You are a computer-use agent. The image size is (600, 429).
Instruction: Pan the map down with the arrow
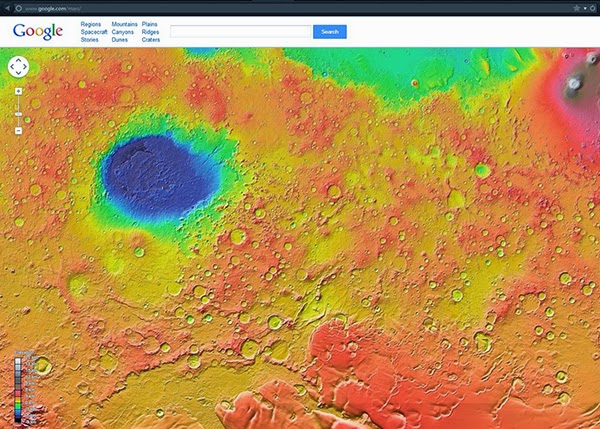pyautogui.click(x=18, y=73)
